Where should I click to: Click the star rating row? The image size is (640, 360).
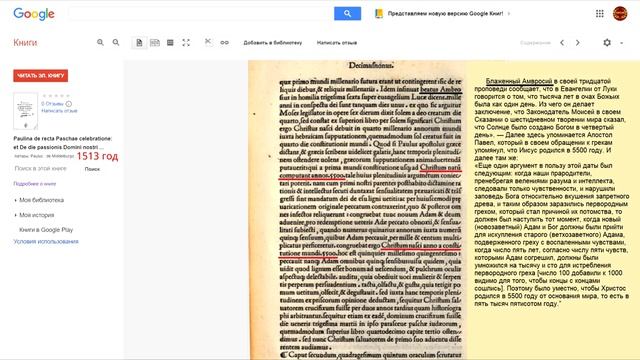tap(56, 96)
